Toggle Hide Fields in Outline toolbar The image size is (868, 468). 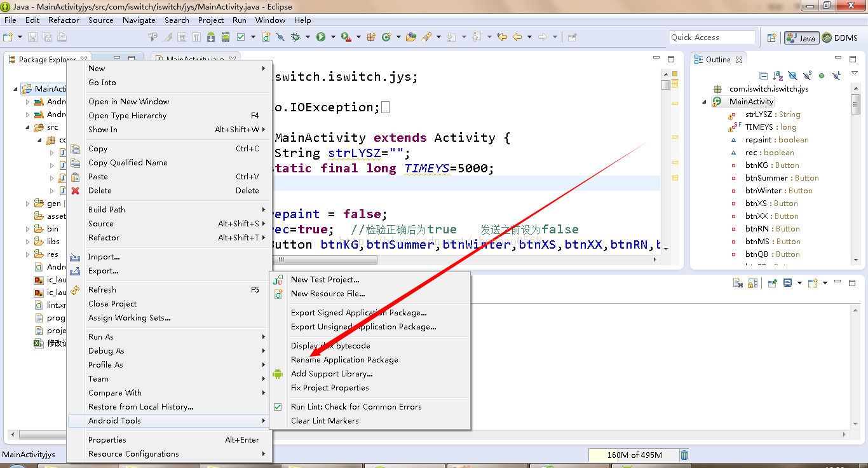[x=792, y=76]
